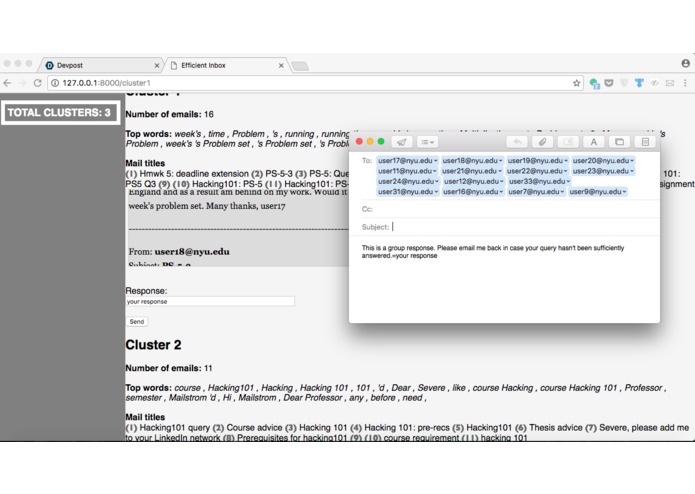Click the blue T extension icon
Screen dimensions: 695x494
pos(639,83)
